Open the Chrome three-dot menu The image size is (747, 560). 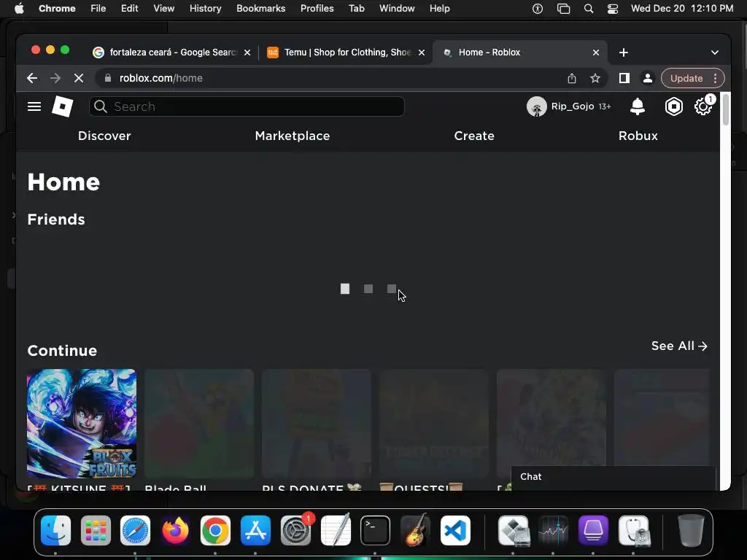click(x=715, y=78)
